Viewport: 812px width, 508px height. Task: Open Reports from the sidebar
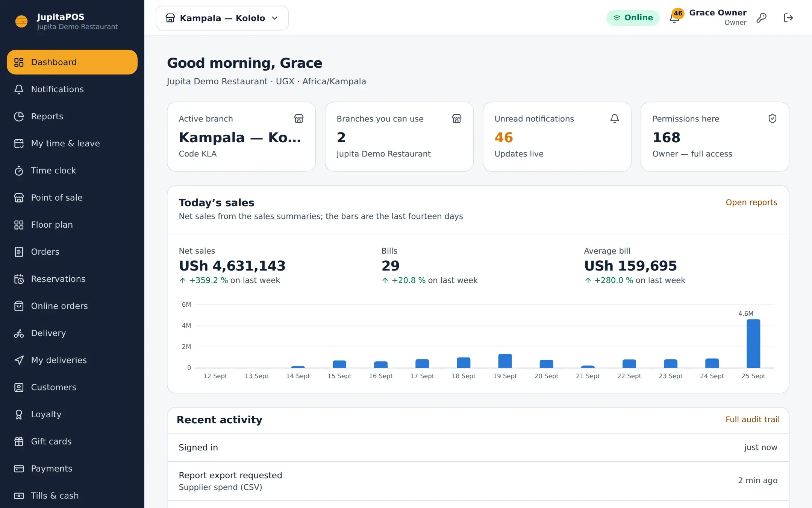(x=72, y=116)
